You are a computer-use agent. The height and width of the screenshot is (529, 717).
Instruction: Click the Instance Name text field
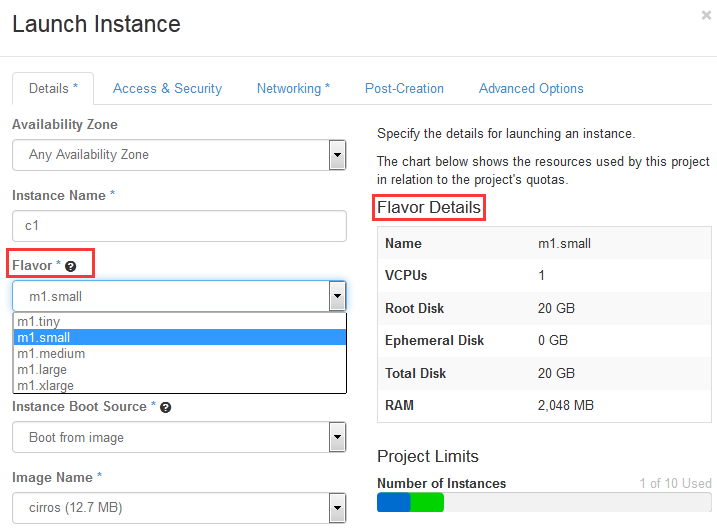tap(179, 226)
